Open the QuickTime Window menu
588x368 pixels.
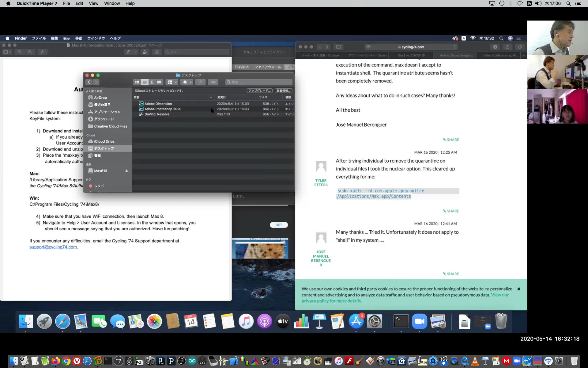tap(112, 3)
